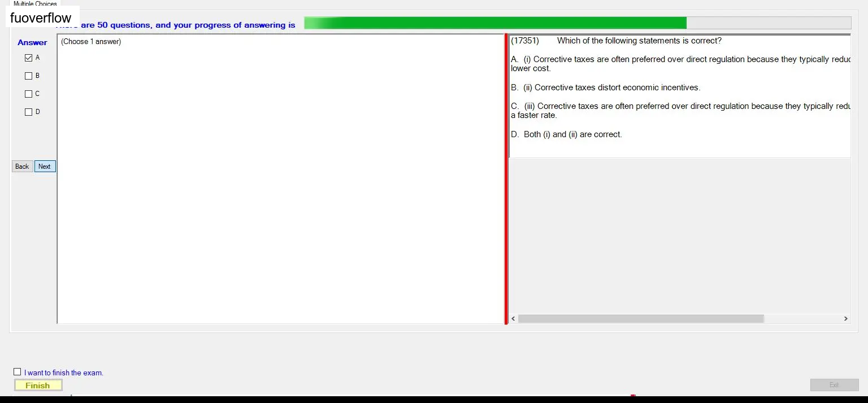Click question ID (17351)

pyautogui.click(x=525, y=41)
